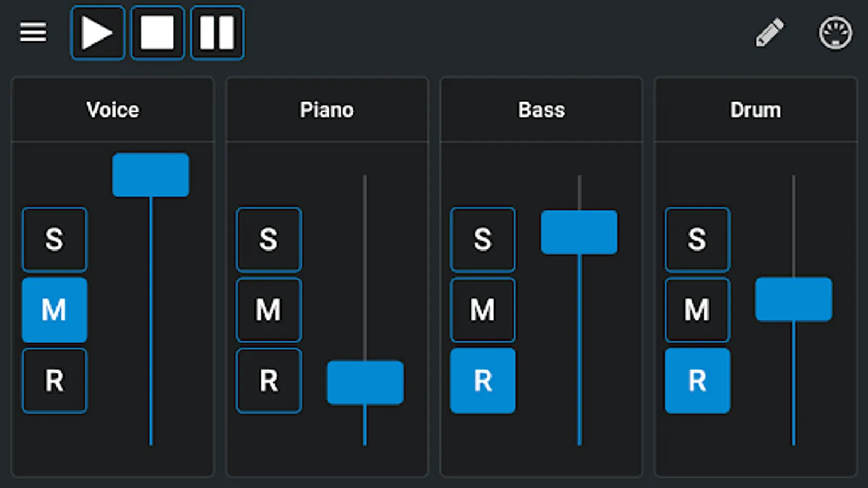Arm recording on the Voice track
The image size is (868, 488).
(54, 381)
